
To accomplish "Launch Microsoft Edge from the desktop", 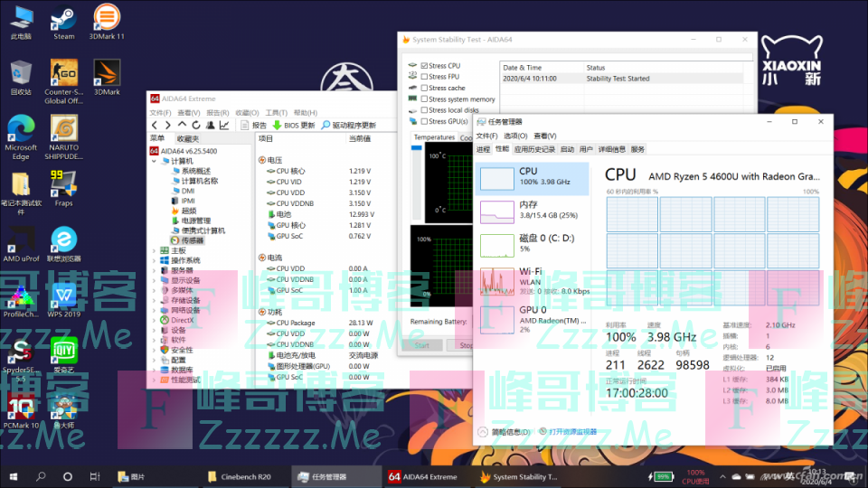I will pos(21,136).
